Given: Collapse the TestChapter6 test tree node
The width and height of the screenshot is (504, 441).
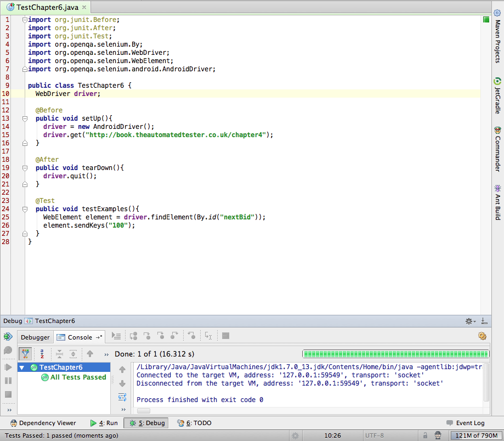Looking at the screenshot, I should [22, 367].
